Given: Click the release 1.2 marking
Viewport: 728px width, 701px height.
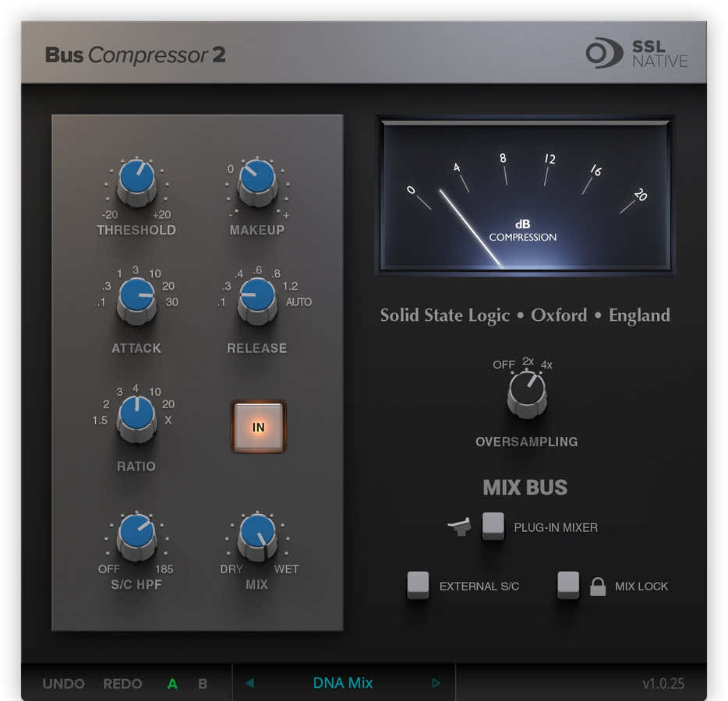Looking at the screenshot, I should (x=290, y=286).
